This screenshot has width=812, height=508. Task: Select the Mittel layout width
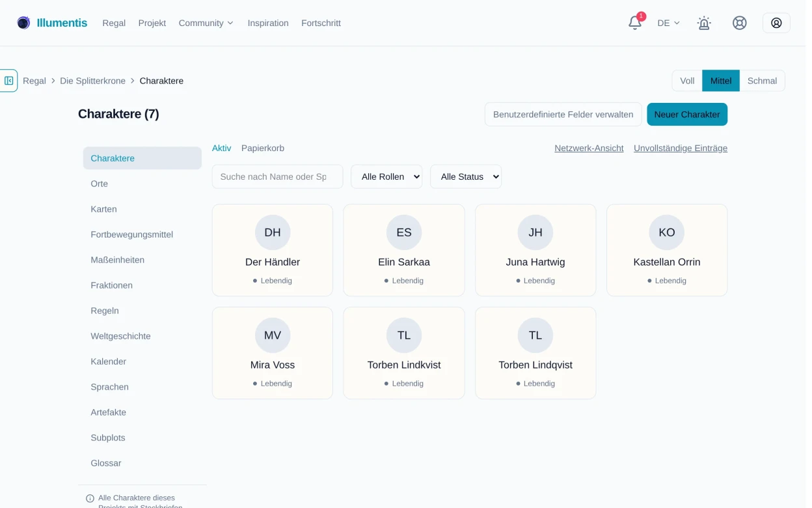tap(721, 81)
